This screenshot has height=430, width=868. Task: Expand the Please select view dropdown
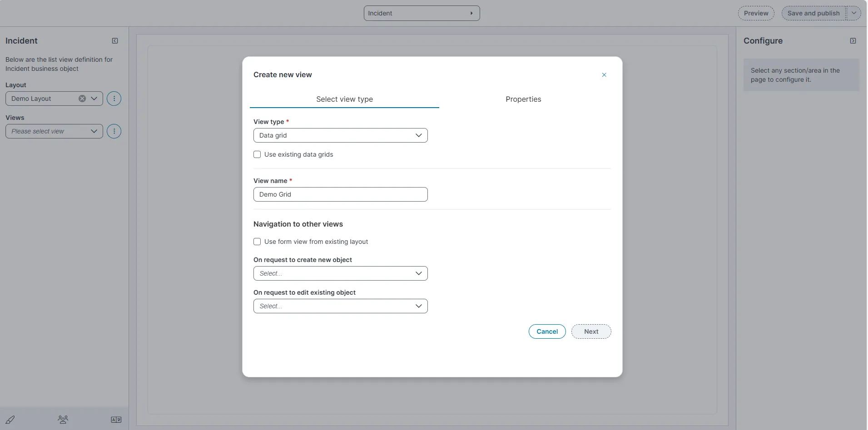point(94,131)
